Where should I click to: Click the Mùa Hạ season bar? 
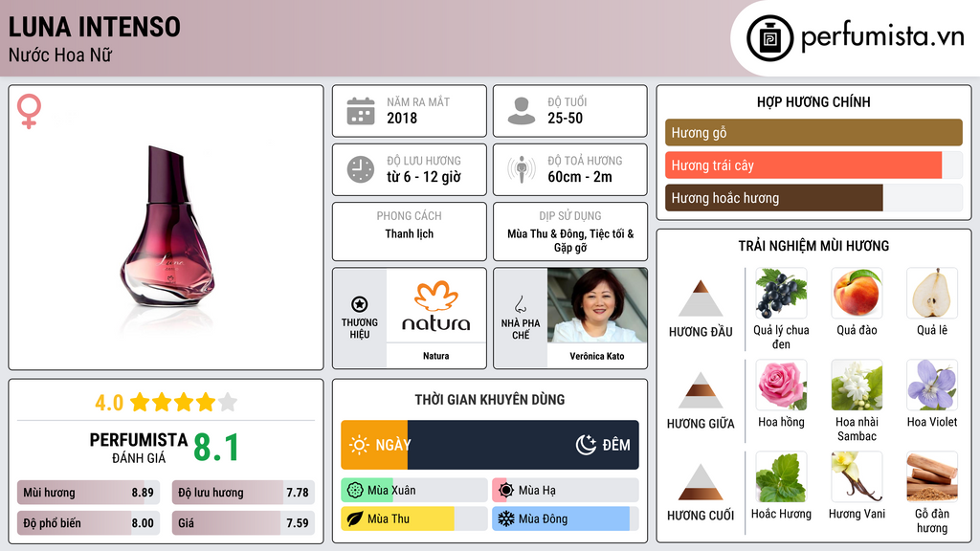(566, 491)
